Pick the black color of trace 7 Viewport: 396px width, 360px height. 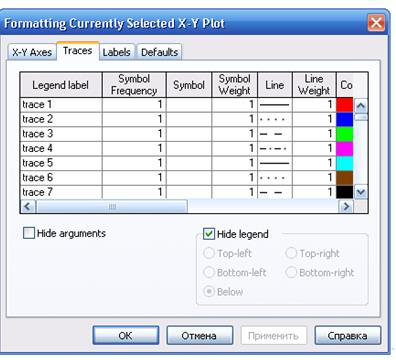[345, 192]
